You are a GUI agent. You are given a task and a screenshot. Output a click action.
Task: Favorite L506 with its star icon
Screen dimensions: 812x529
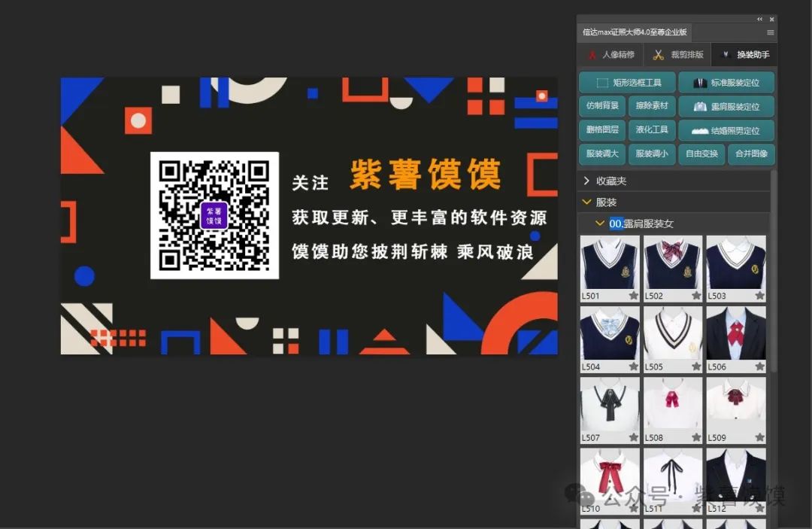759,366
